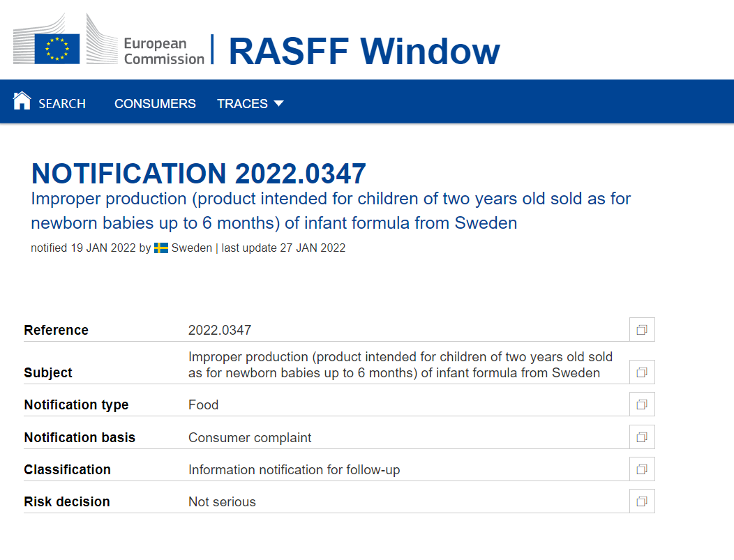Image resolution: width=734 pixels, height=560 pixels.
Task: Open the CONSUMERS menu item
Action: [155, 104]
